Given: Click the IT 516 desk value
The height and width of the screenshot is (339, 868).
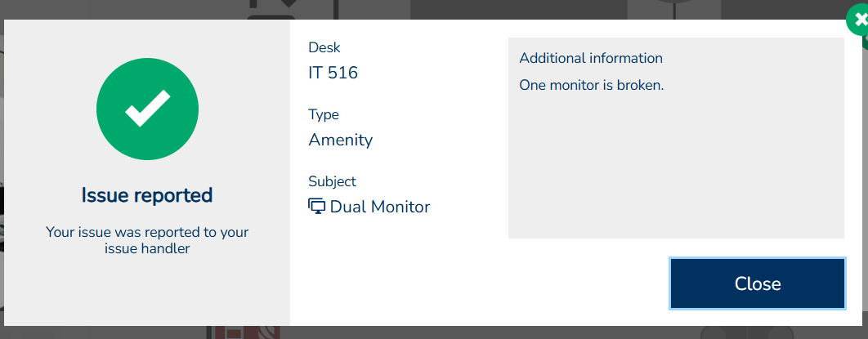Looking at the screenshot, I should [333, 73].
